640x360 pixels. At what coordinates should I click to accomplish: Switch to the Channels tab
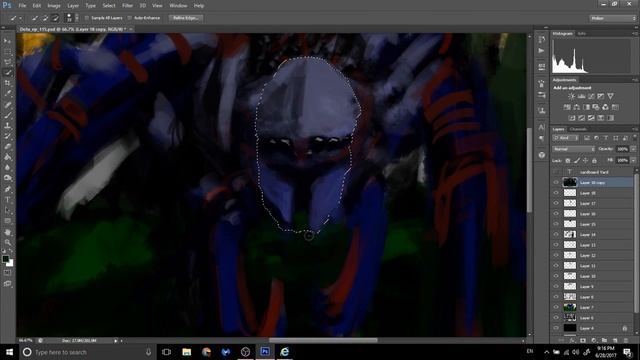pyautogui.click(x=578, y=129)
